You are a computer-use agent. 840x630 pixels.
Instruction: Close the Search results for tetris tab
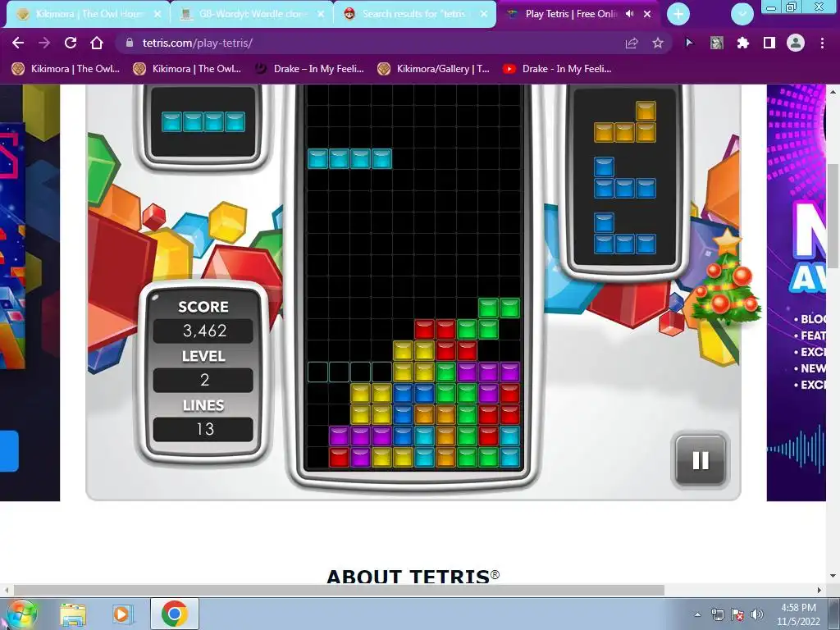pos(484,14)
